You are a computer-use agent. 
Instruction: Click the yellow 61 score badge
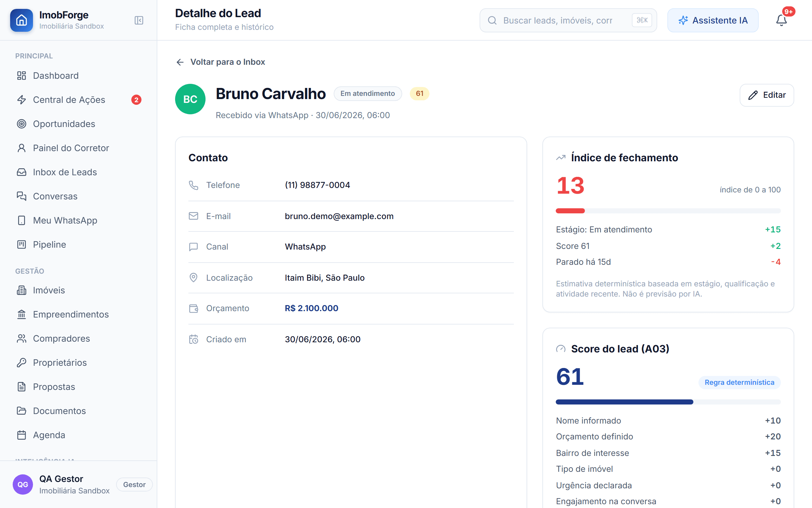[419, 94]
